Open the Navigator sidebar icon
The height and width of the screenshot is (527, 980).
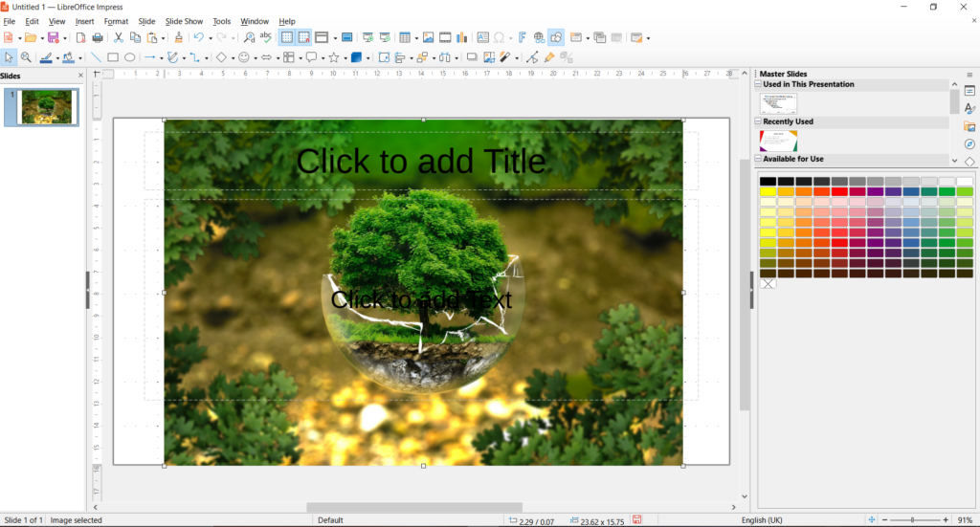tap(969, 144)
